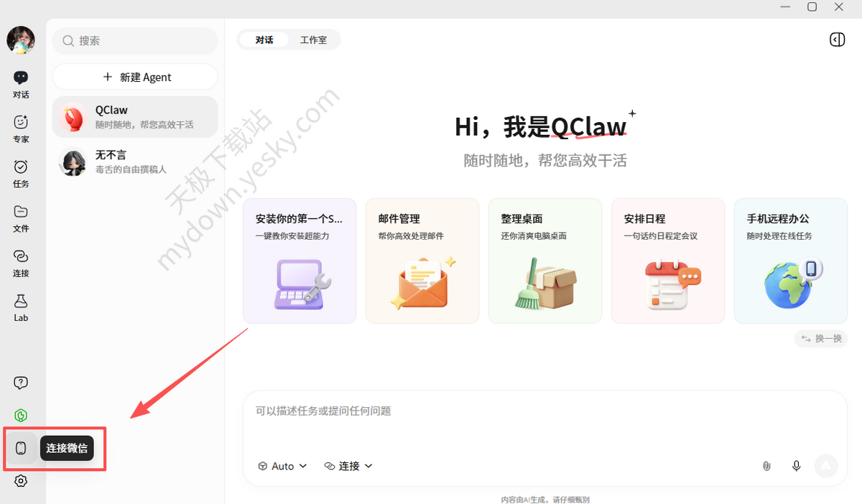Click 帮你高效处理邮件 card subtitle
The width and height of the screenshot is (862, 504).
click(x=411, y=235)
